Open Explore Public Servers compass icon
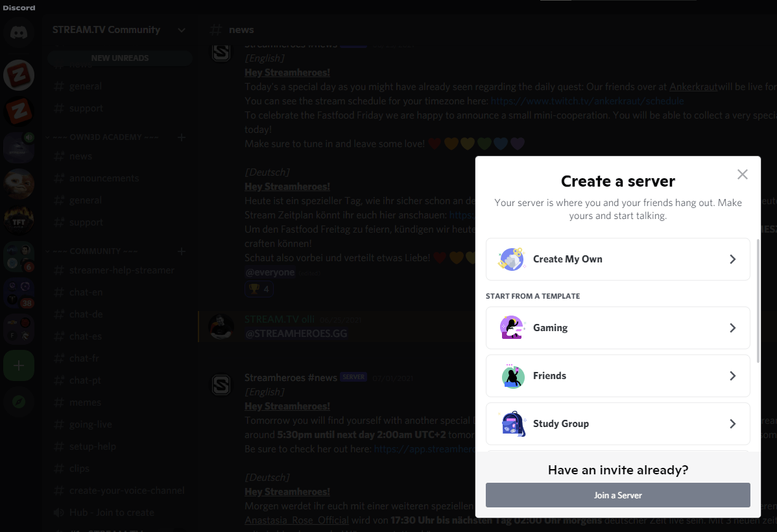This screenshot has height=532, width=777. pyautogui.click(x=19, y=402)
